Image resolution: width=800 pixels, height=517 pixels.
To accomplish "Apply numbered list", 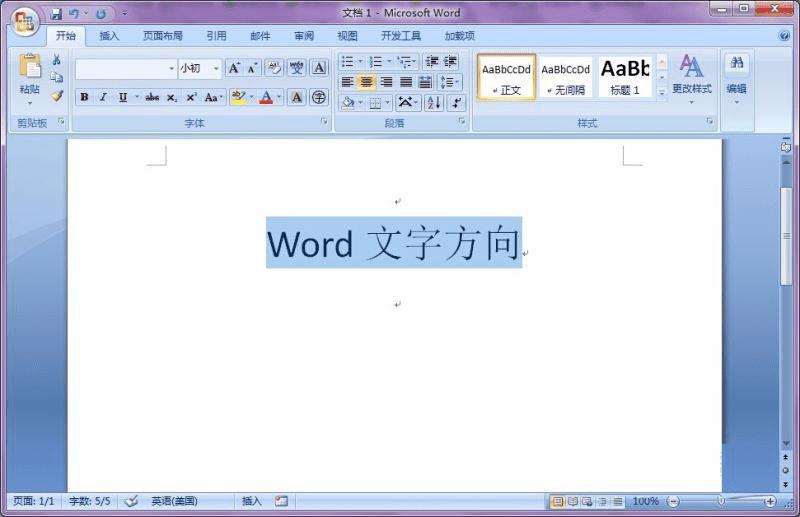I will click(376, 62).
